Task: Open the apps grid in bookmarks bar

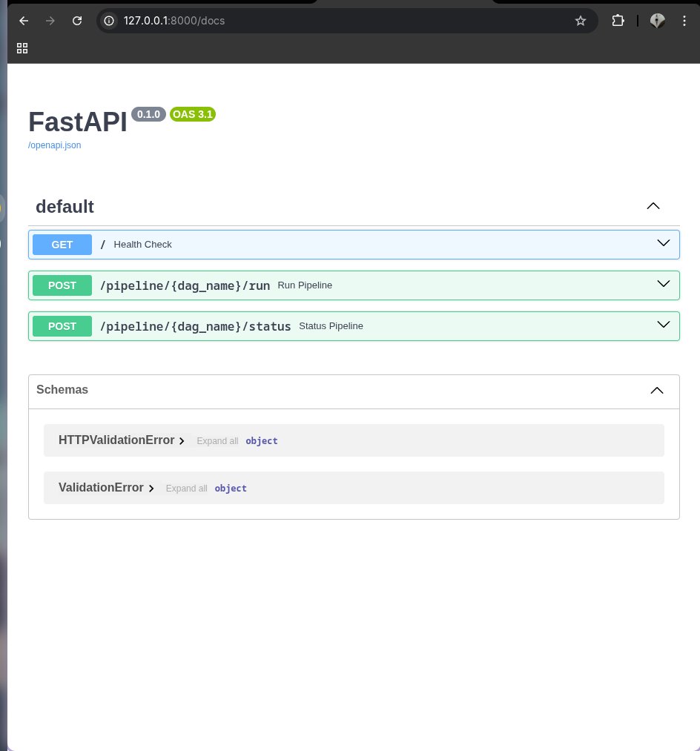Action: 22,48
